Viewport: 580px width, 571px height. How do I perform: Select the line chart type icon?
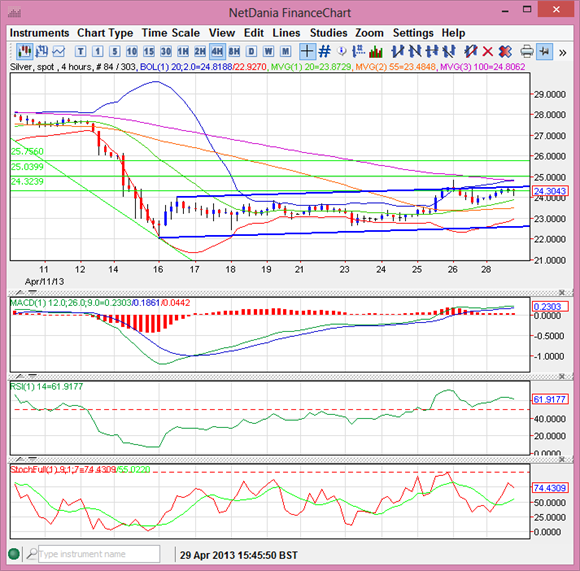tap(58, 51)
